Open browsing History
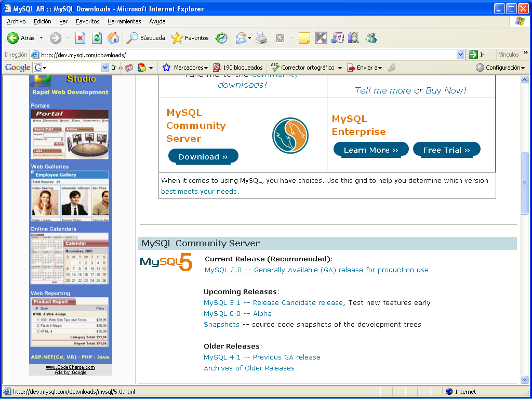 [221, 38]
